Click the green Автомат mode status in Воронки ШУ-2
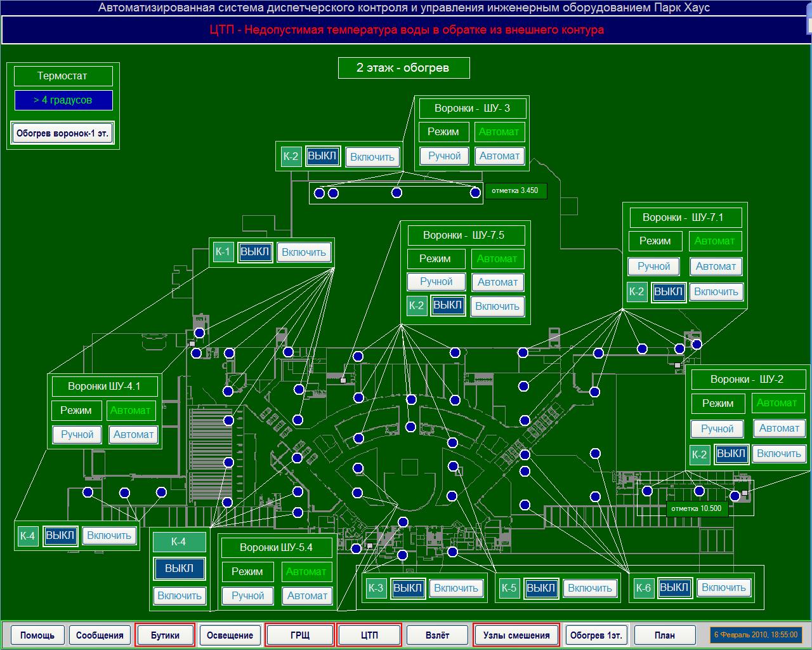 point(777,403)
